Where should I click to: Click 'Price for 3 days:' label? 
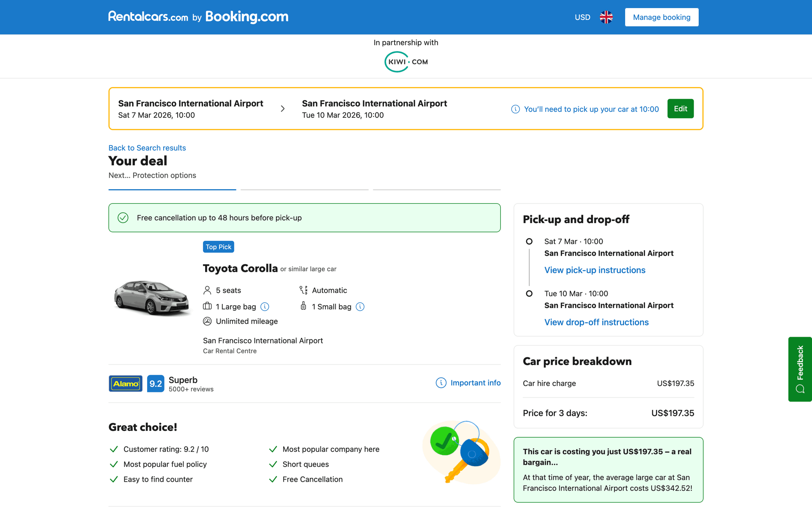pos(555,413)
